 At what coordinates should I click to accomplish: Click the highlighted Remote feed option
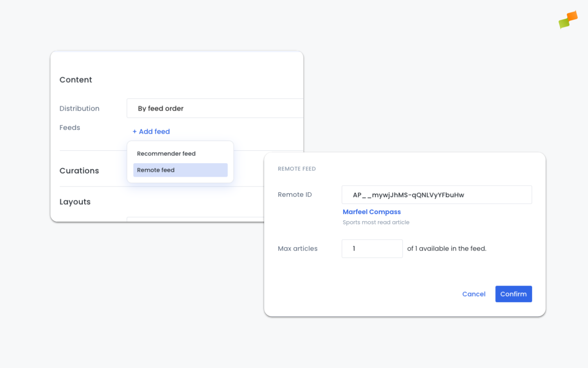180,170
